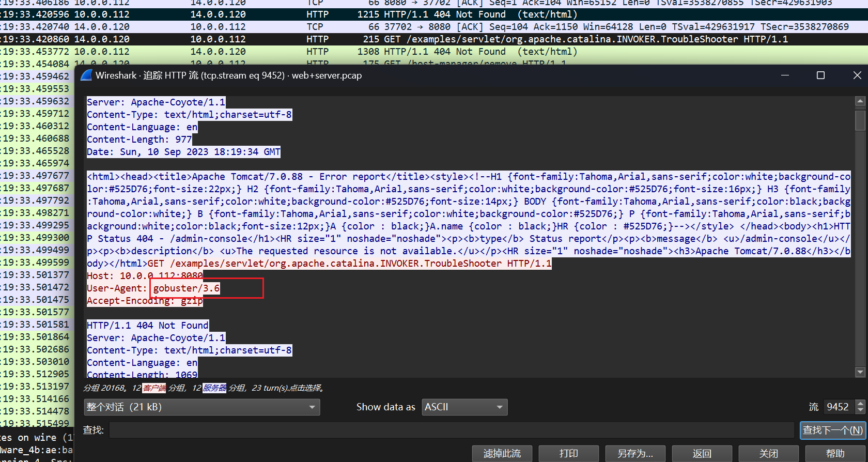Click the 滤掉此流 button
This screenshot has height=462, width=868.
click(x=502, y=453)
